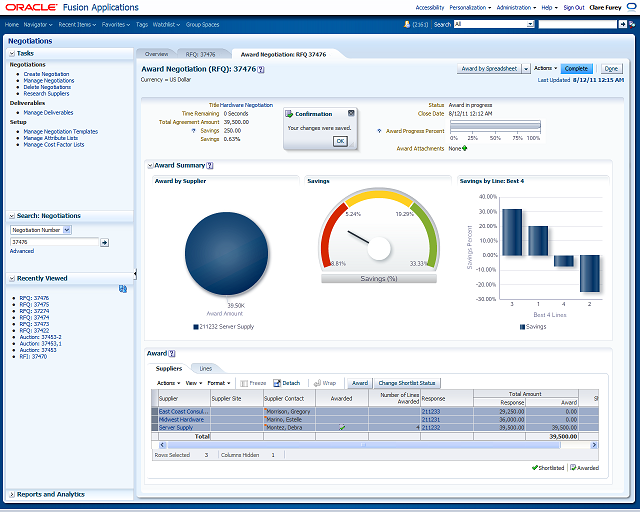
Task: Open Award Summary help icon
Action: (x=210, y=165)
